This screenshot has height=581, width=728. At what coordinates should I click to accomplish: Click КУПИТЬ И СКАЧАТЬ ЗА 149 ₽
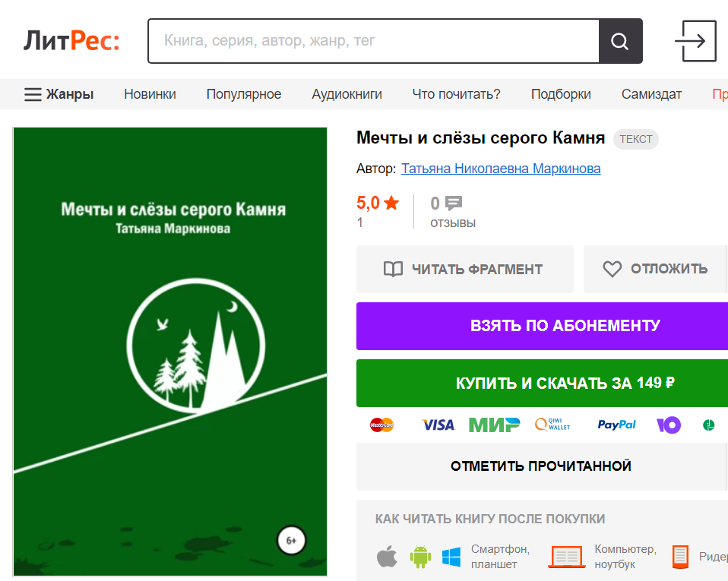coord(542,383)
